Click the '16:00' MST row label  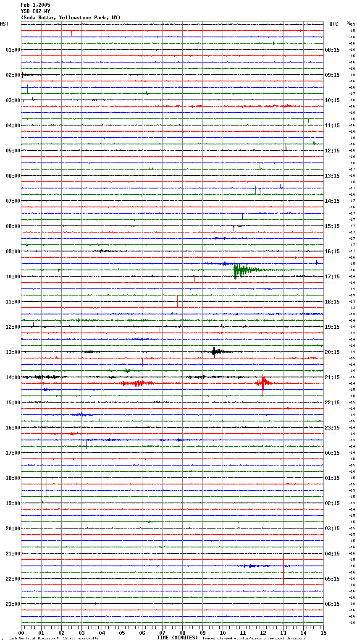13,428
